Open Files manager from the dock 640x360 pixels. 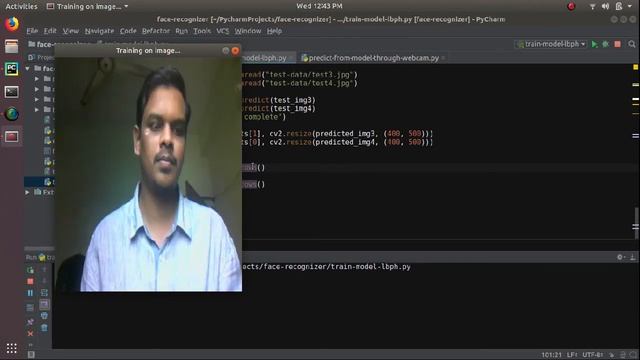click(x=11, y=47)
